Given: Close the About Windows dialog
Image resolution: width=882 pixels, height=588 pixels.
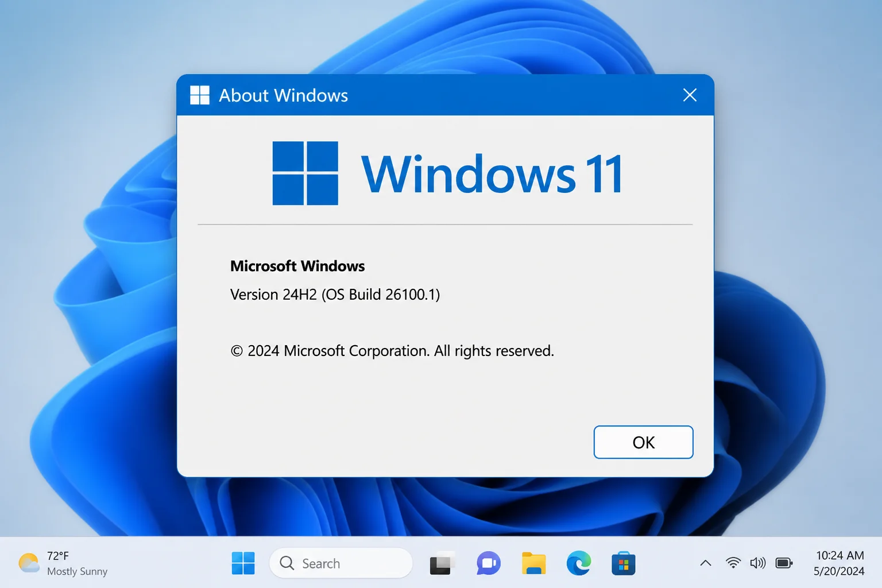Looking at the screenshot, I should [690, 95].
